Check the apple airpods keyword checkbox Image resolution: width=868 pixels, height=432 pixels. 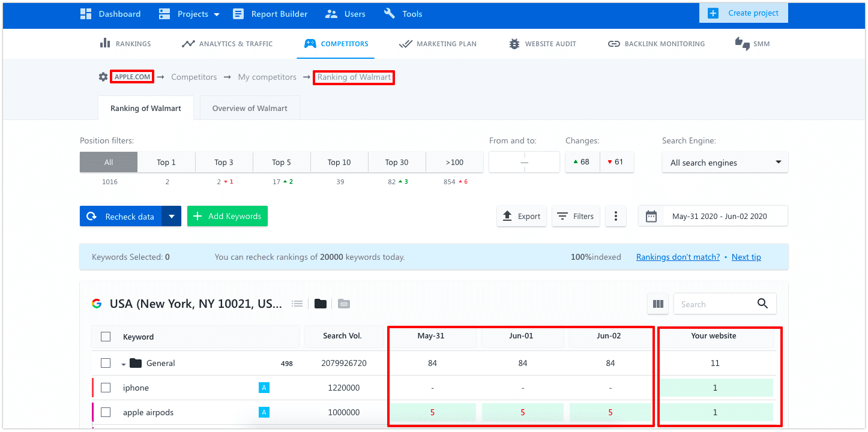(106, 412)
